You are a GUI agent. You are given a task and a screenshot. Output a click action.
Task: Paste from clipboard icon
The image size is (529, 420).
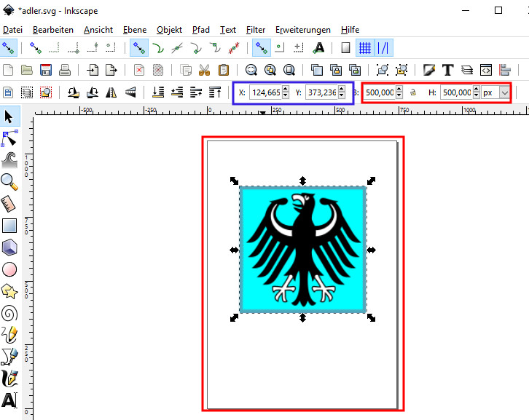(x=223, y=70)
